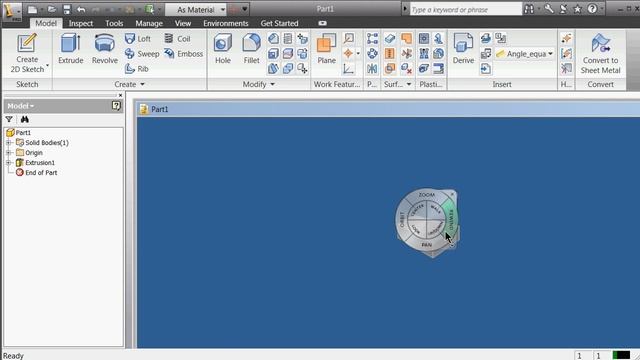Open the Get Started ribbon tab
This screenshot has width=640, height=360.
point(279,23)
